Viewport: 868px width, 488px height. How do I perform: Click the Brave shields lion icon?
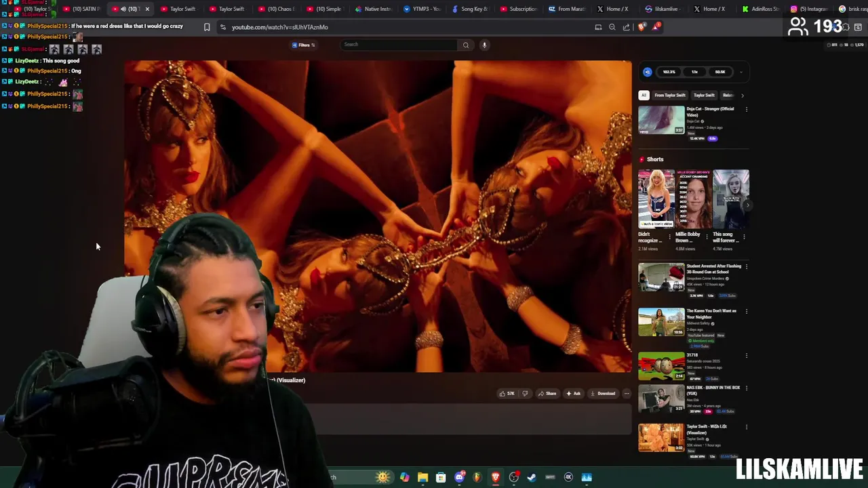click(642, 27)
